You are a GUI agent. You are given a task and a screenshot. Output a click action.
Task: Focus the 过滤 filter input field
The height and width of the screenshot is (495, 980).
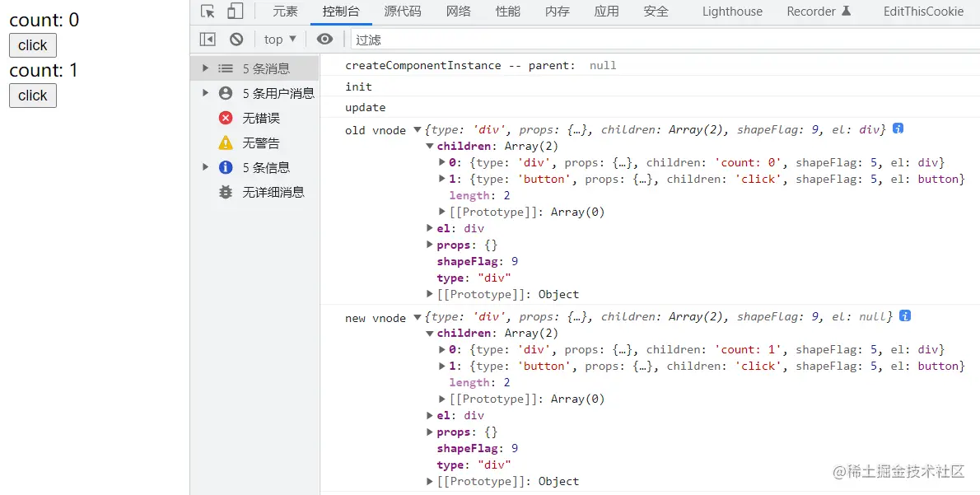pos(665,40)
